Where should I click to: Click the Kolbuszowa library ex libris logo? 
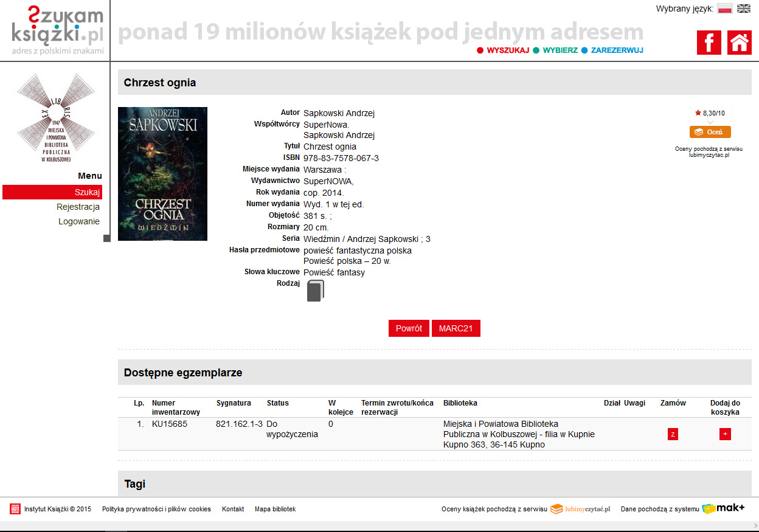click(x=56, y=119)
